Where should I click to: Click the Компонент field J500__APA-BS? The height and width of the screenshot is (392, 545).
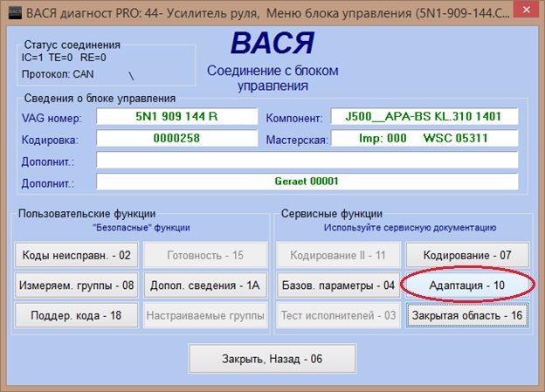pos(424,116)
